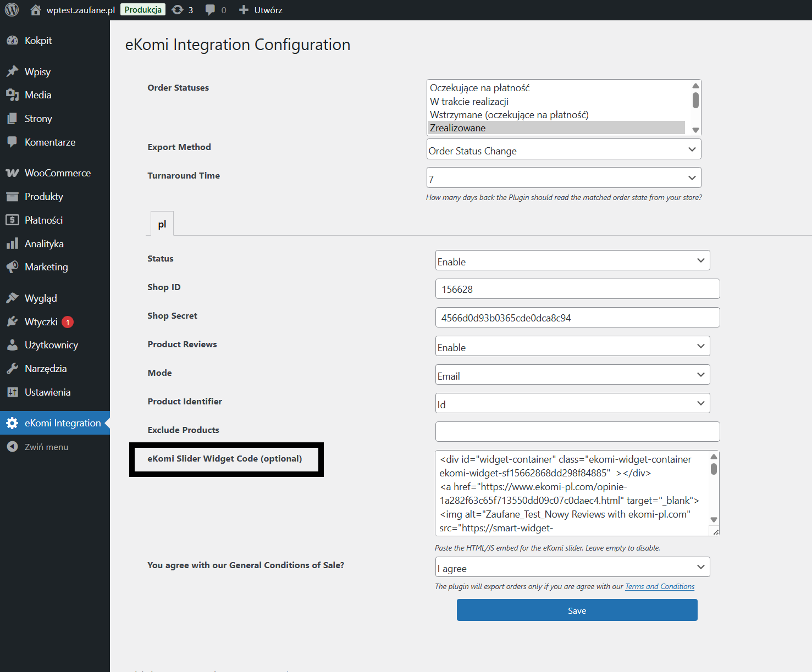Click the home icon beside wptest.zaufane.pl
Screen dimensions: 812x672
(36, 10)
